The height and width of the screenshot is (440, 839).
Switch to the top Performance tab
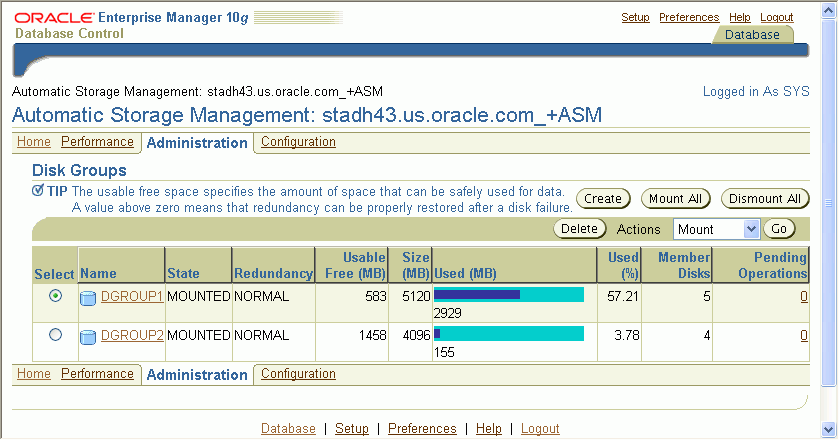pyautogui.click(x=97, y=142)
